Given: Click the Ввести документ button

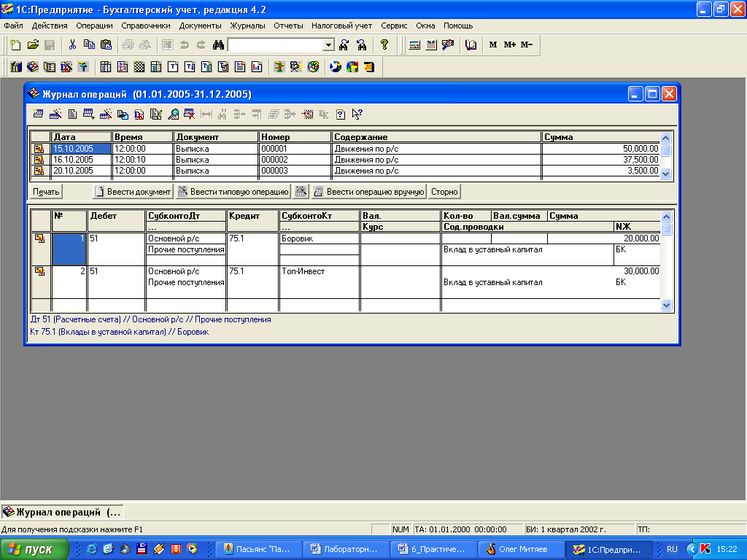Looking at the screenshot, I should (x=133, y=192).
